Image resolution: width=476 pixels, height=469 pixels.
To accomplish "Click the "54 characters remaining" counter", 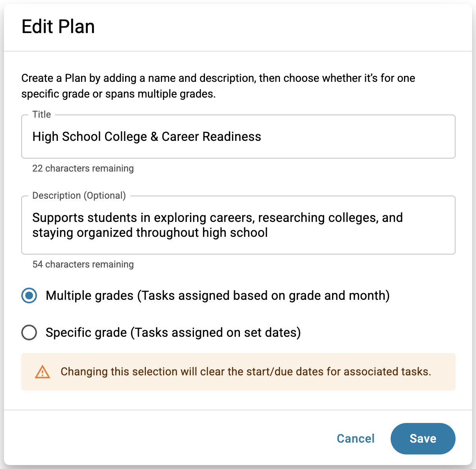I will 83,264.
